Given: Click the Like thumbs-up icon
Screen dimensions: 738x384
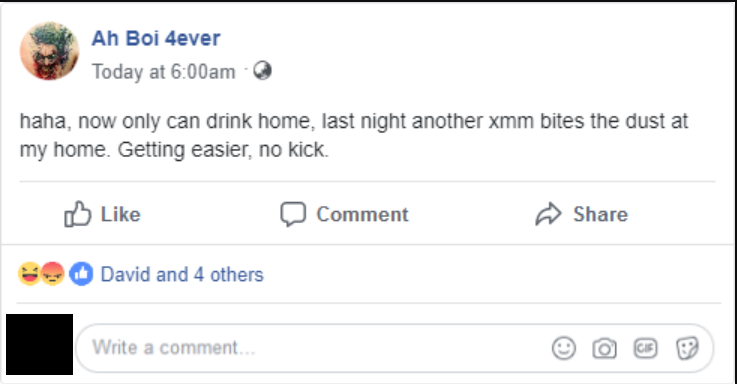Looking at the screenshot, I should coord(77,214).
